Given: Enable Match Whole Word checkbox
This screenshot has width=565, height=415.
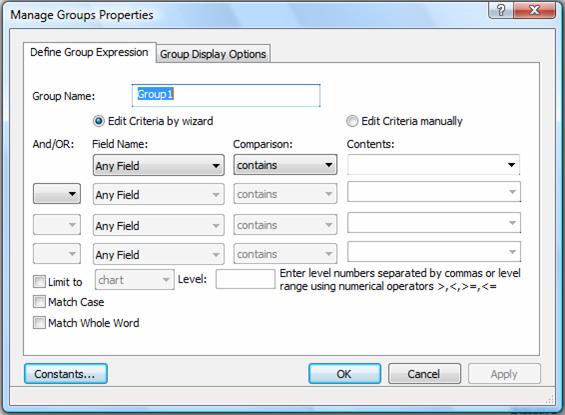Looking at the screenshot, I should tap(39, 323).
